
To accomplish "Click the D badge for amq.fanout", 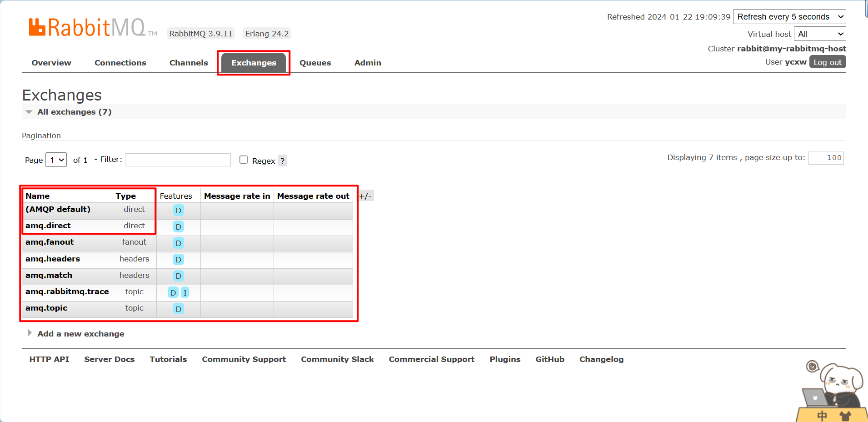I will [179, 243].
